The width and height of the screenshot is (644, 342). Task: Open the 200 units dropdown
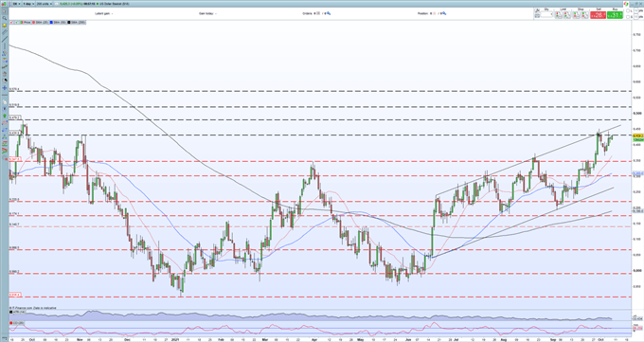[x=45, y=4]
